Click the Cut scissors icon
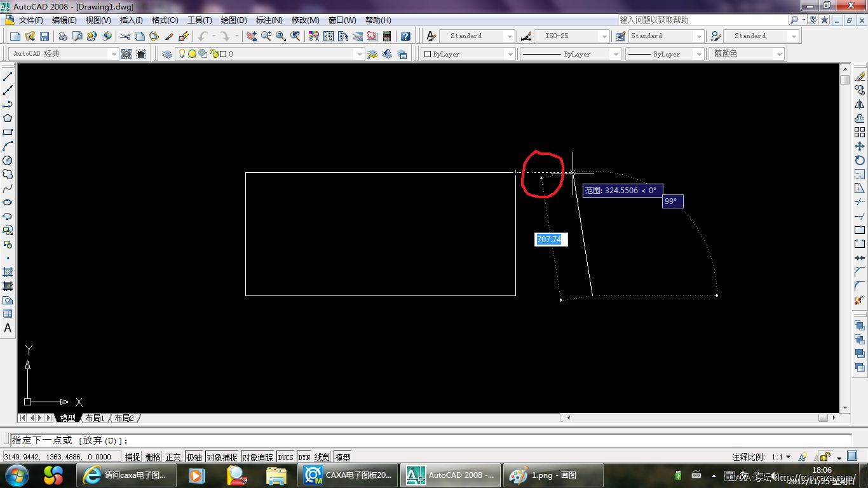The width and height of the screenshot is (868, 488). (125, 36)
